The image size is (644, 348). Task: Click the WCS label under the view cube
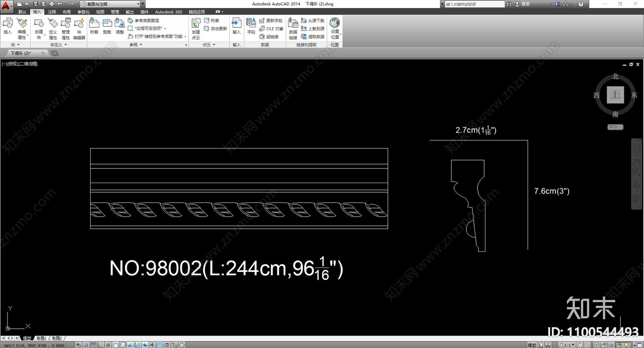click(615, 127)
